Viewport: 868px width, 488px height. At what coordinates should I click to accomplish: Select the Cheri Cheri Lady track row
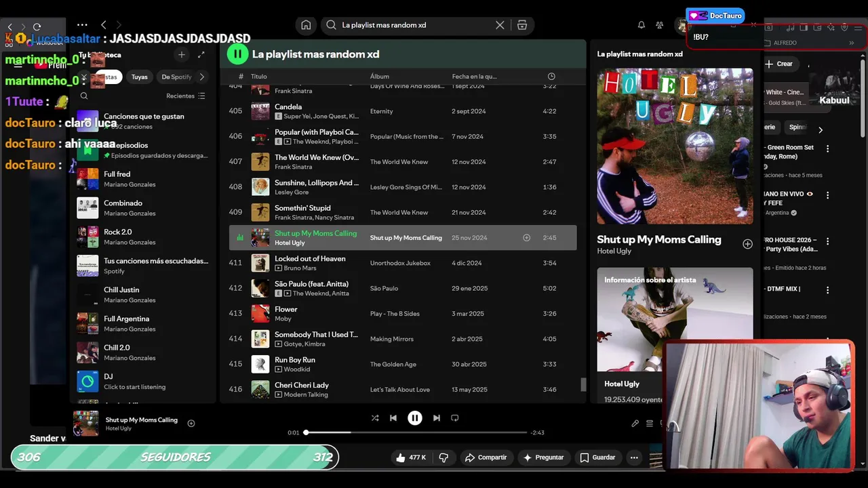click(x=403, y=390)
